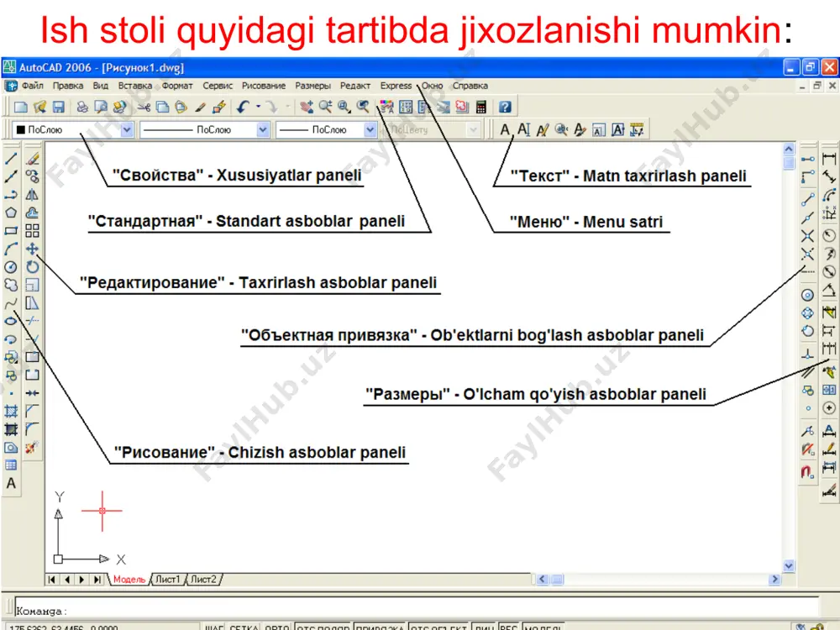
Task: Open the Рисование menu
Action: [x=264, y=86]
